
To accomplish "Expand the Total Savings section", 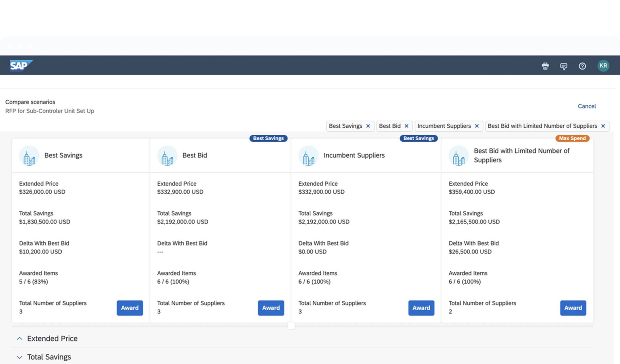I will pyautogui.click(x=20, y=357).
